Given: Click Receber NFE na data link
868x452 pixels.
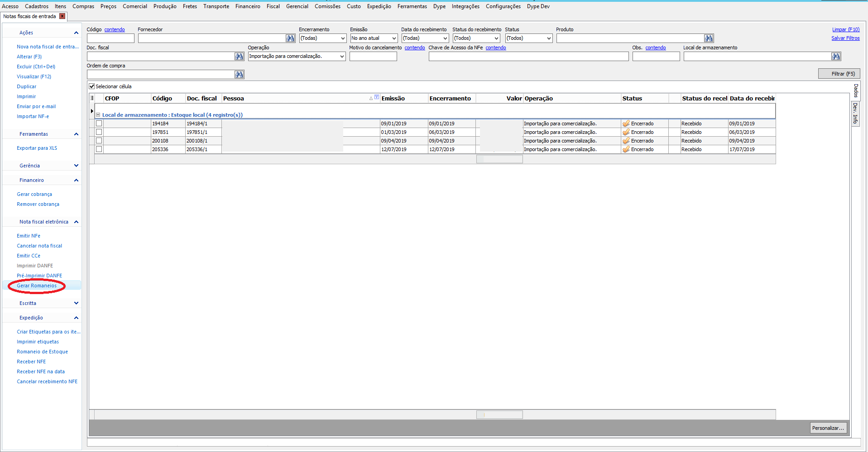Looking at the screenshot, I should pyautogui.click(x=41, y=371).
